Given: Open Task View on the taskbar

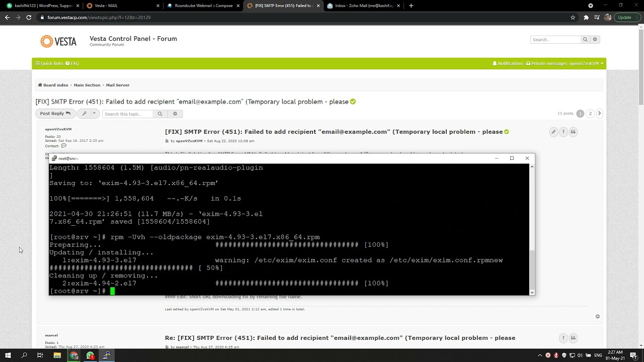Looking at the screenshot, I should [x=40, y=355].
